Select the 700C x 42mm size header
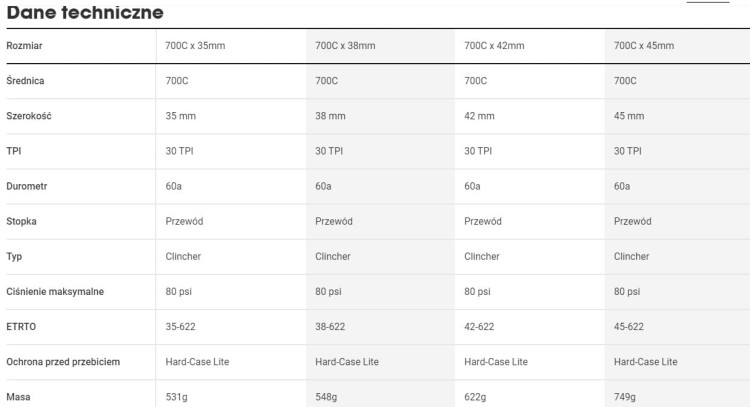 (x=494, y=46)
